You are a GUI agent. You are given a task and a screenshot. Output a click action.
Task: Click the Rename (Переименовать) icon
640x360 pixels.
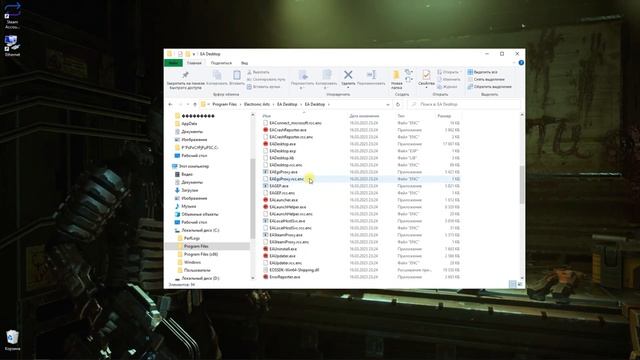point(371,75)
